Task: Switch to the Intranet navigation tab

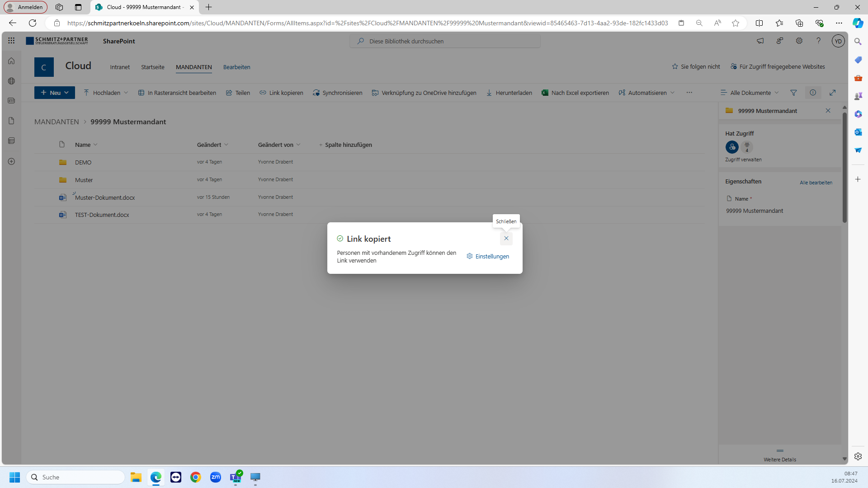Action: [x=120, y=67]
